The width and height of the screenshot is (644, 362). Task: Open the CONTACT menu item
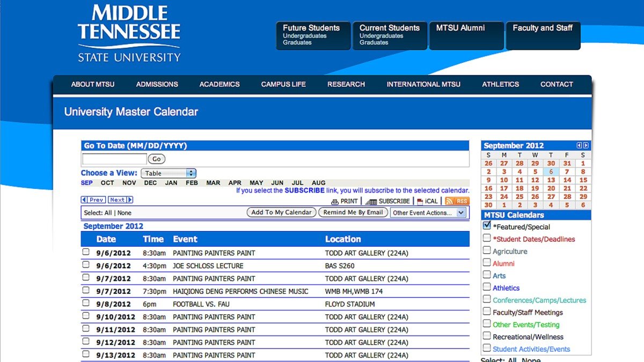tap(557, 84)
